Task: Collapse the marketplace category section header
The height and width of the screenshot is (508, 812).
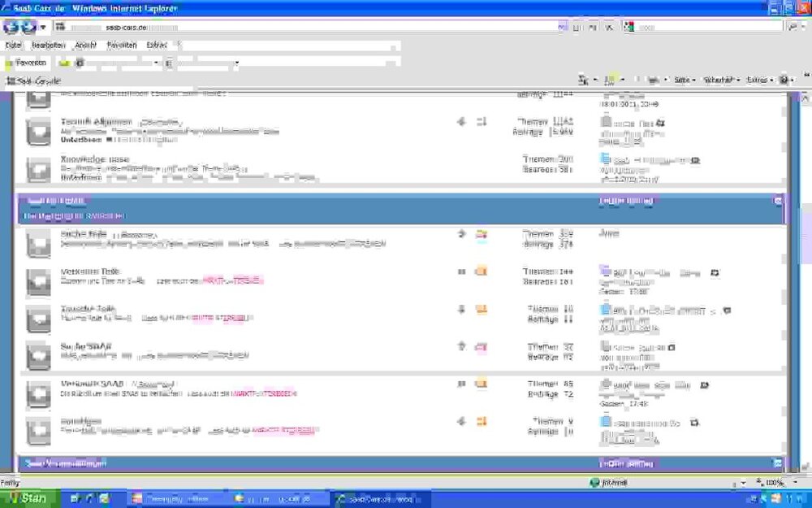Action: click(x=778, y=201)
